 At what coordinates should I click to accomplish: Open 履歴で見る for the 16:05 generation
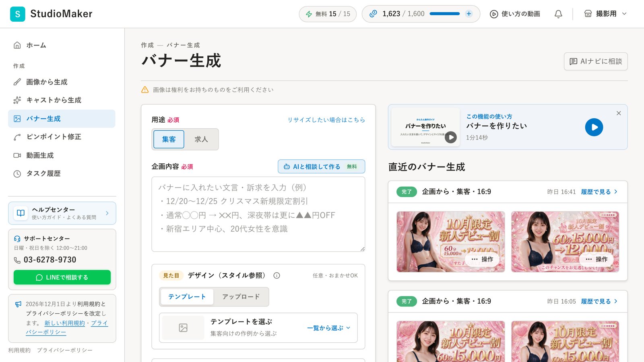pos(599,301)
